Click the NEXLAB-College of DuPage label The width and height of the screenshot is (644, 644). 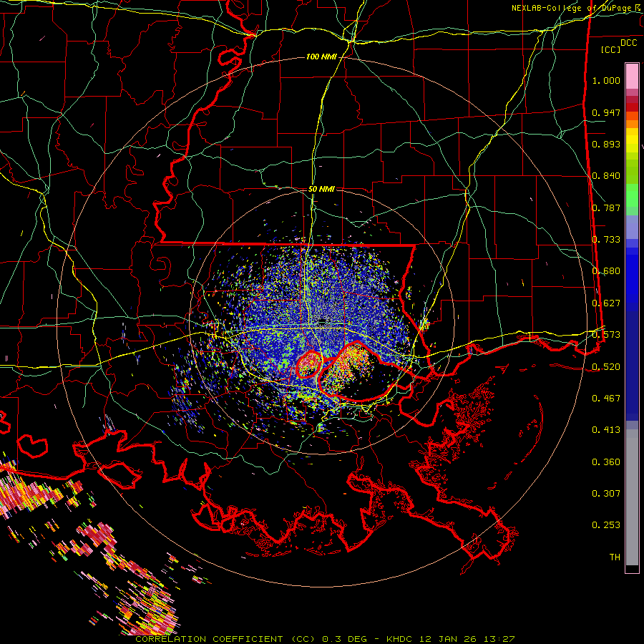tap(577, 8)
